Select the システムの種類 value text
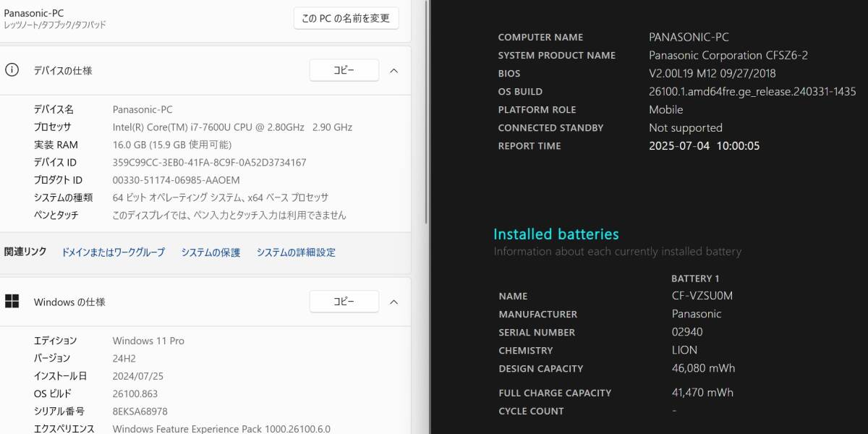Screen dimensions: 868x434 [221, 197]
